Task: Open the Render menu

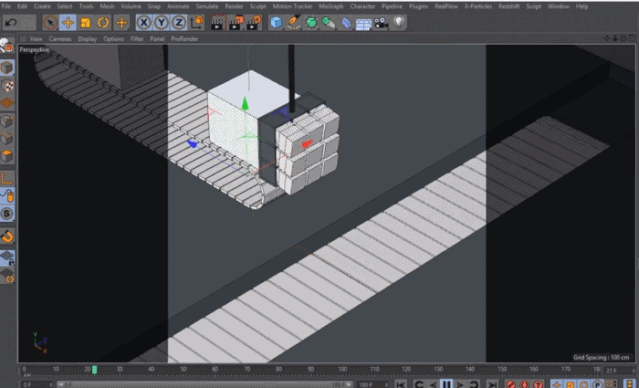Action: point(234,6)
